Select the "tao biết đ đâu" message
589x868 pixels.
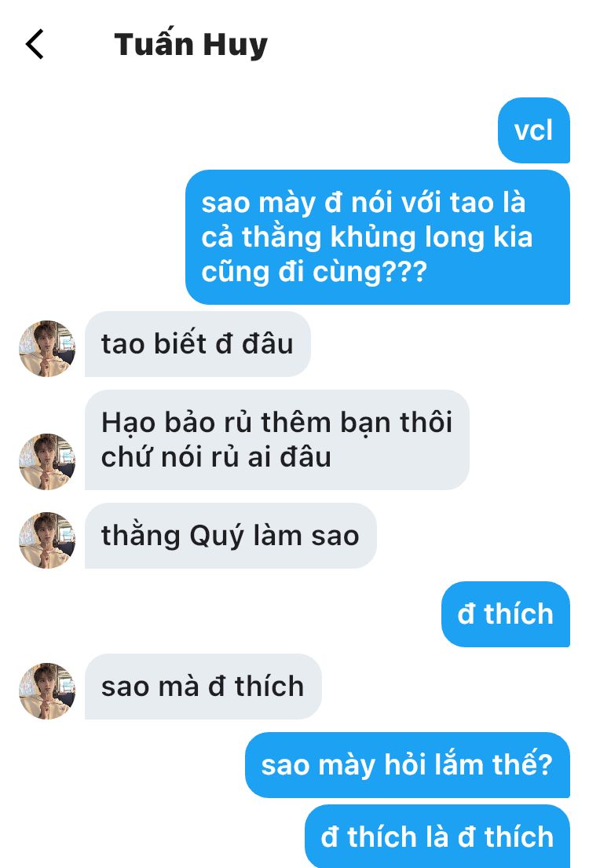[198, 344]
